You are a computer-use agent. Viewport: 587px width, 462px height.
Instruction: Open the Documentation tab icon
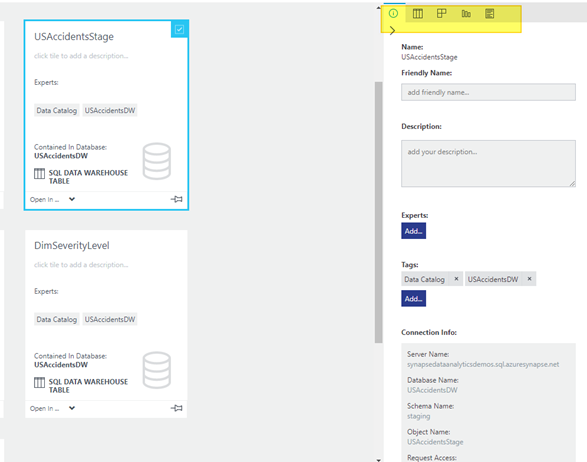[x=490, y=14]
